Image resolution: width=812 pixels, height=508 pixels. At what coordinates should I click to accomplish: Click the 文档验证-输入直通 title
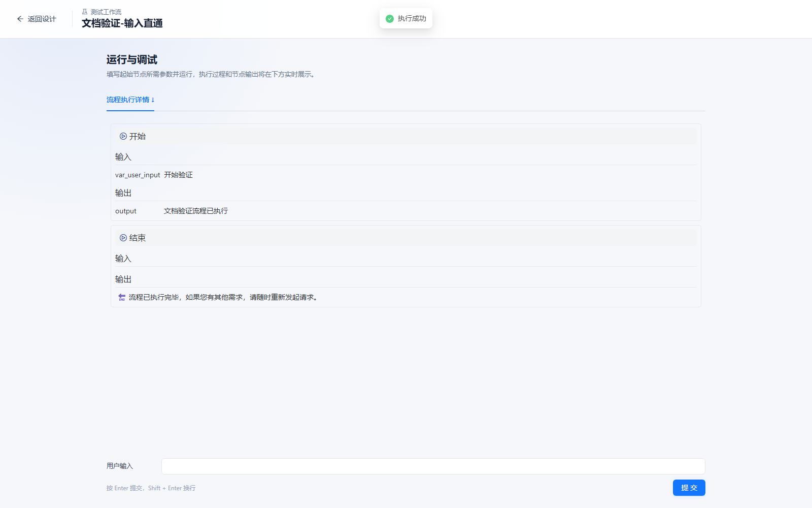tap(122, 23)
